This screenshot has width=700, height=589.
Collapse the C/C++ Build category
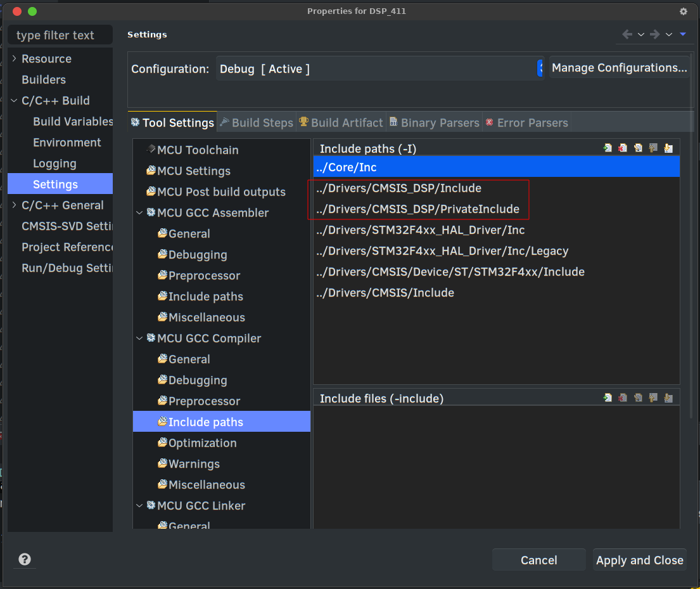[x=14, y=100]
